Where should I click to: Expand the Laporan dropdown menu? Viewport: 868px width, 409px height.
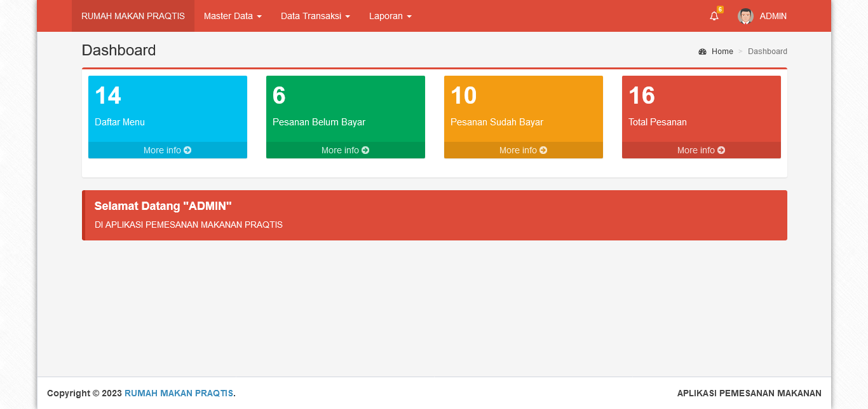click(390, 16)
